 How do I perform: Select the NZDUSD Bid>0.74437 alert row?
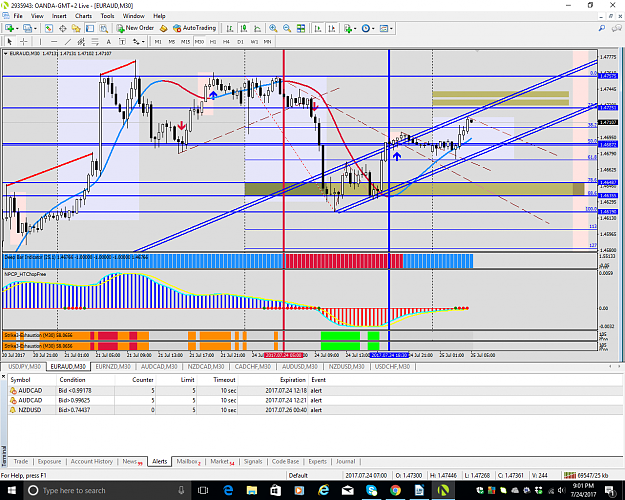315,410
